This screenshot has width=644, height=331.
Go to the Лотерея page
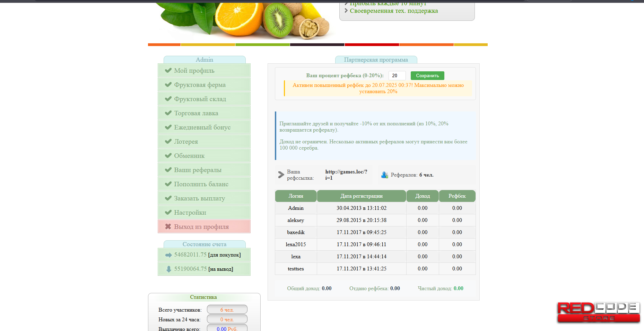click(x=204, y=141)
